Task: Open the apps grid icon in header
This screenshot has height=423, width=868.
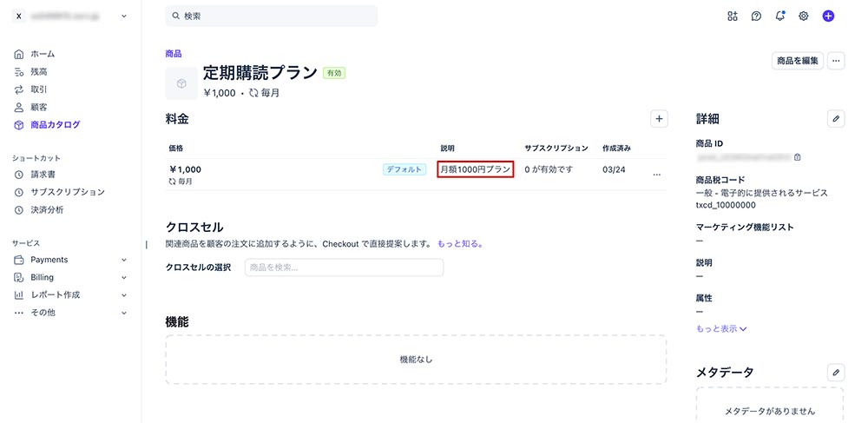Action: 733,16
